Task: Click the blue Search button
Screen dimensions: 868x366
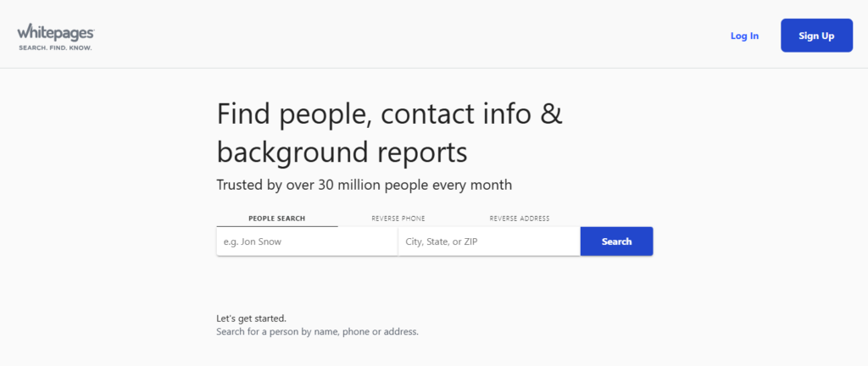Action: 617,241
